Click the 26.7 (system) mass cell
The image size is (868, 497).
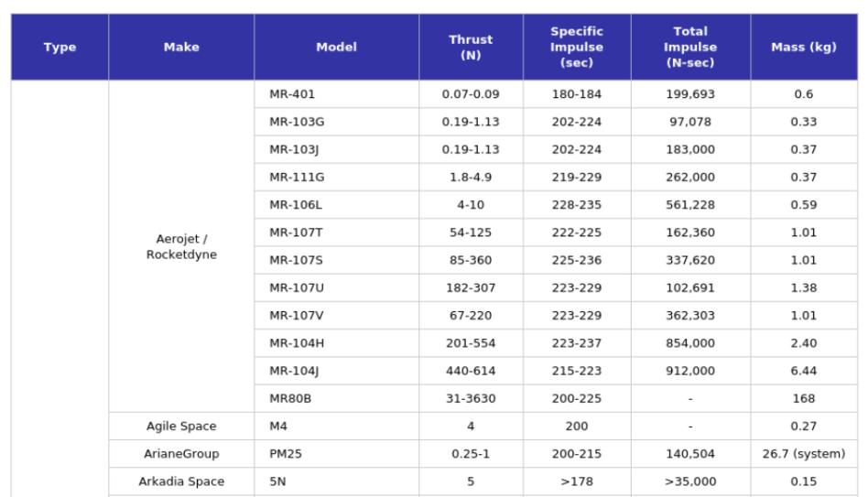803,454
